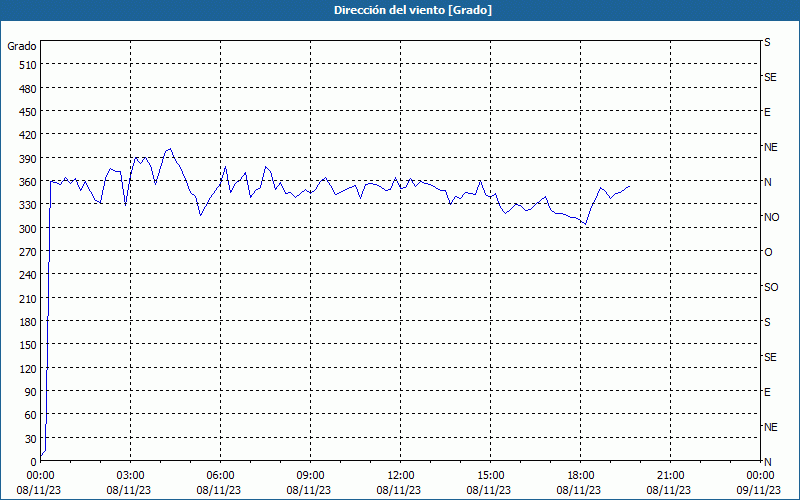Select the 390 y-axis value
This screenshot has width=800, height=500.
(28, 159)
